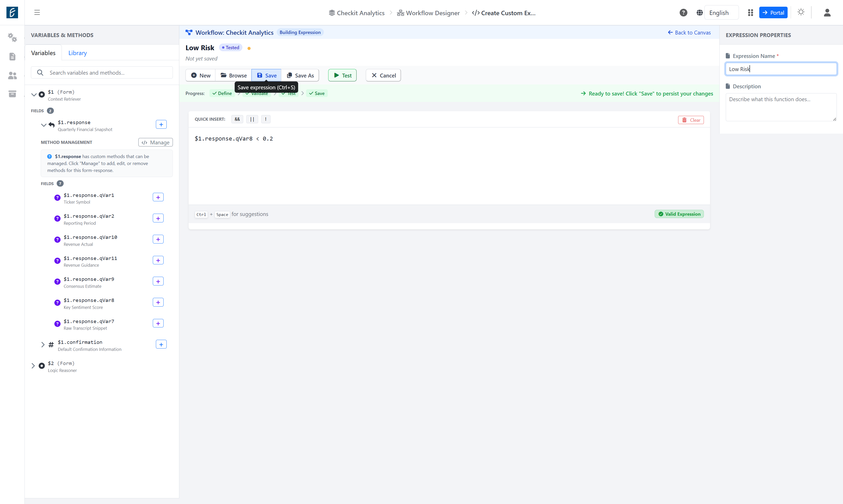
Task: Add $1.response.qVar2 Reporting Period to expression
Action: [158, 218]
